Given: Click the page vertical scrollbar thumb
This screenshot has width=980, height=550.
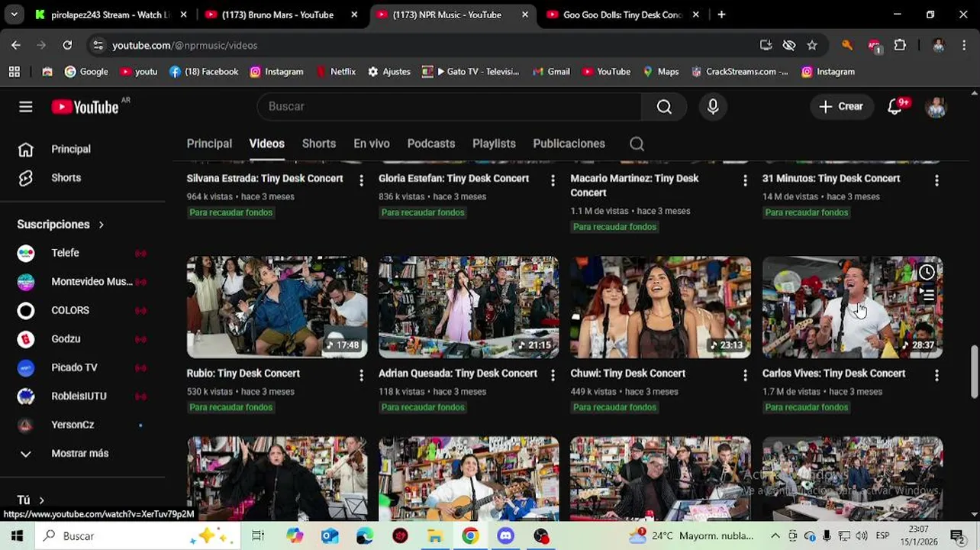Looking at the screenshot, I should coord(974,371).
